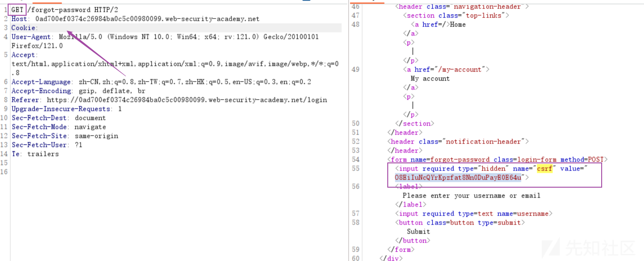Click the form name=forgot-password line
Image resolution: width=644 pixels, height=261 pixels.
click(498, 159)
